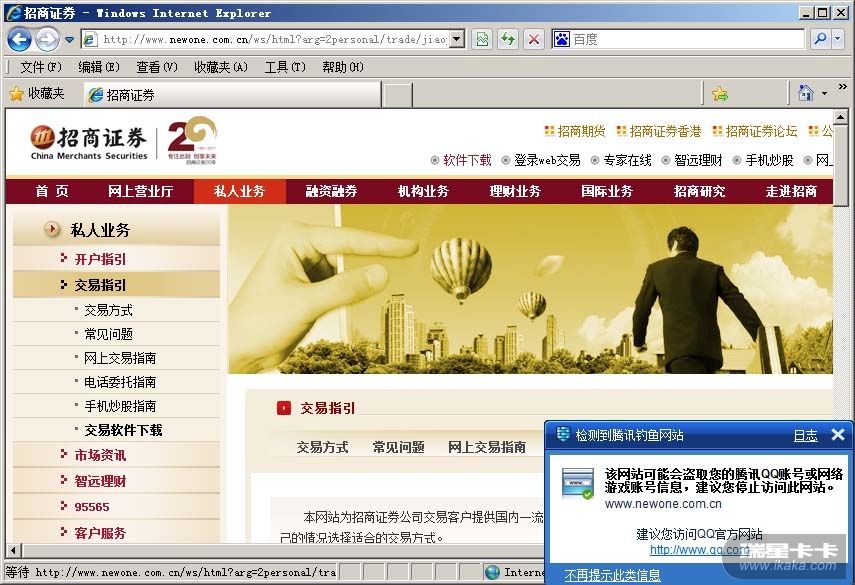Close the 检测到腾讯钓鱼网站 popup

(838, 435)
